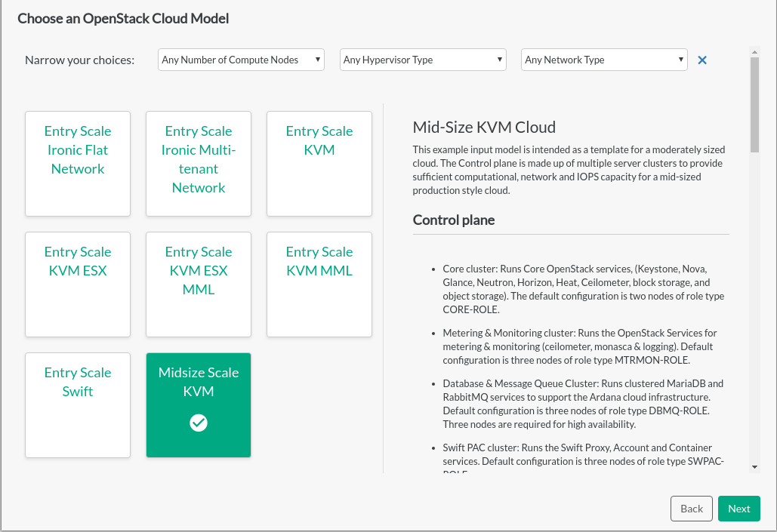The width and height of the screenshot is (777, 532).
Task: Select the Entry Scale Swift model card
Action: coord(78,404)
